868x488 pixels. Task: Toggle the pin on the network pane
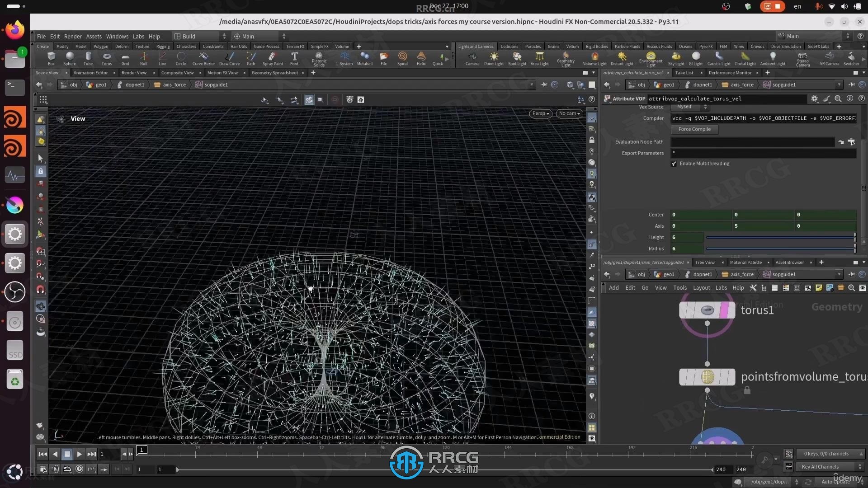click(852, 274)
